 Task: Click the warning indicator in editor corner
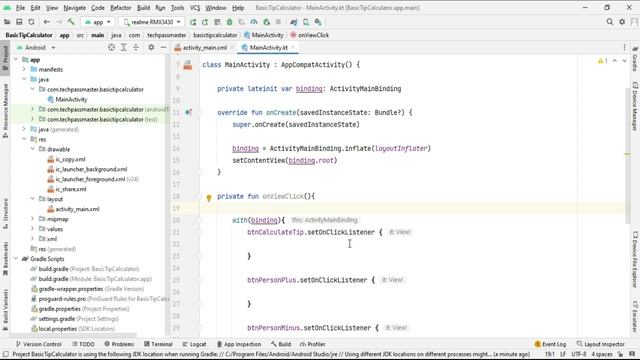click(x=602, y=61)
